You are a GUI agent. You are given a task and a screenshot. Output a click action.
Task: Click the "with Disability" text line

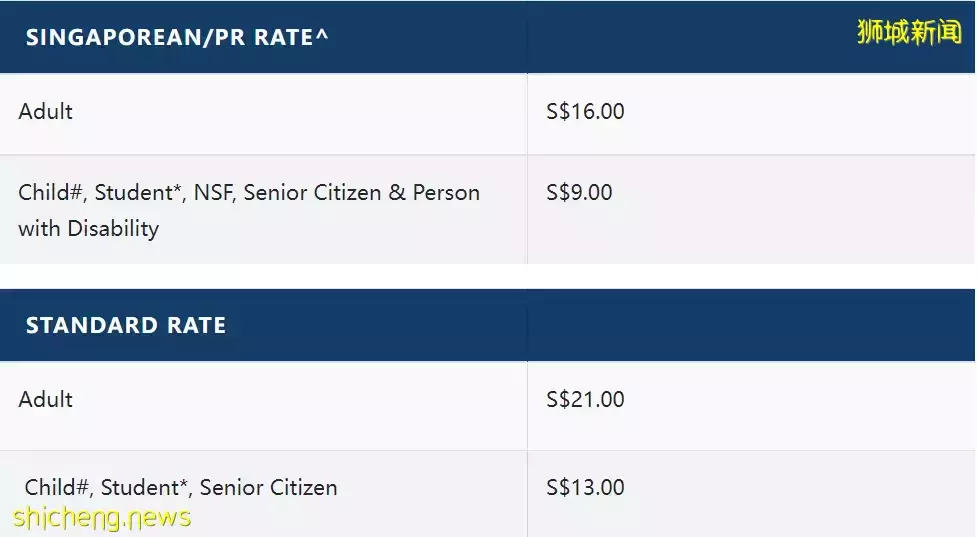[89, 228]
